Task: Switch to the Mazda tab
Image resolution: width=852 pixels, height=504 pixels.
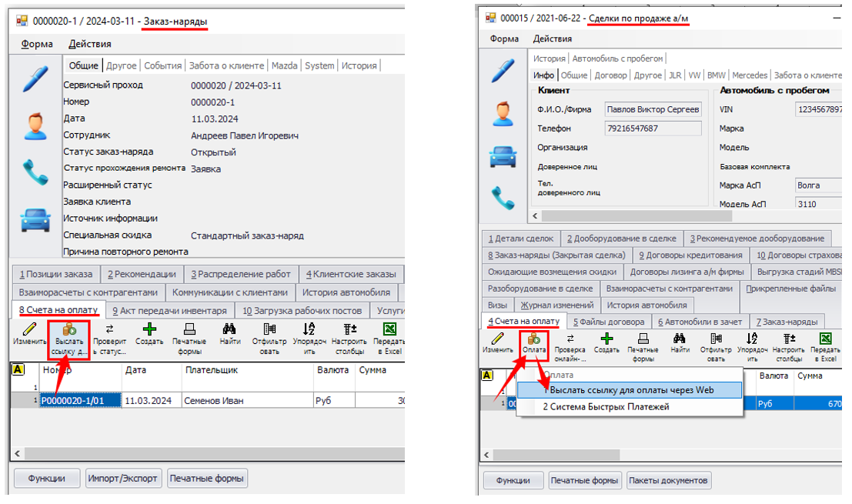Action: point(284,65)
